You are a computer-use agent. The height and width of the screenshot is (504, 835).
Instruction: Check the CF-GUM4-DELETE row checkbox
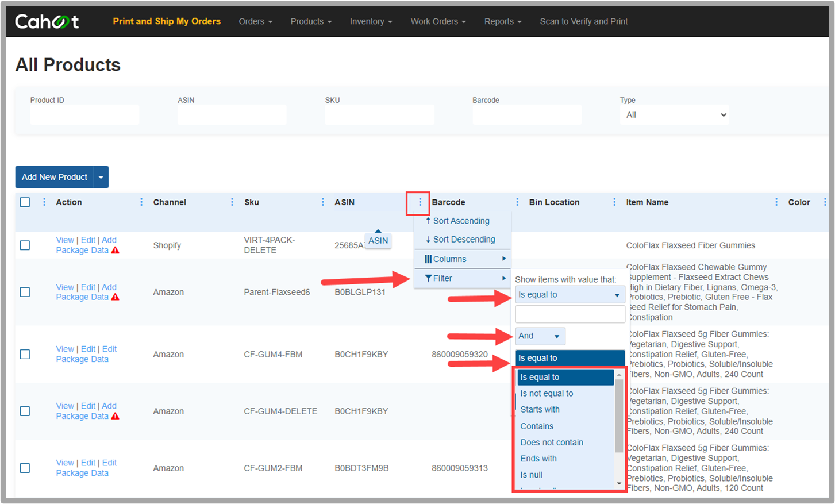pyautogui.click(x=25, y=411)
